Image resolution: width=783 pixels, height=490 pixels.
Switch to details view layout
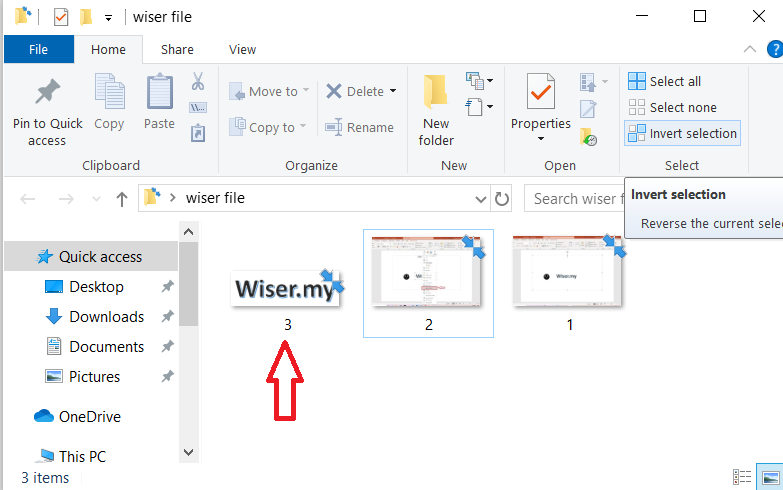(742, 477)
